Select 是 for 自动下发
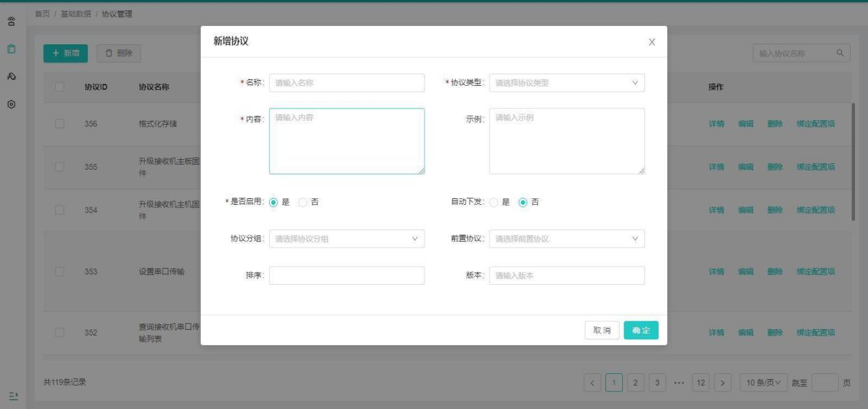 point(494,202)
